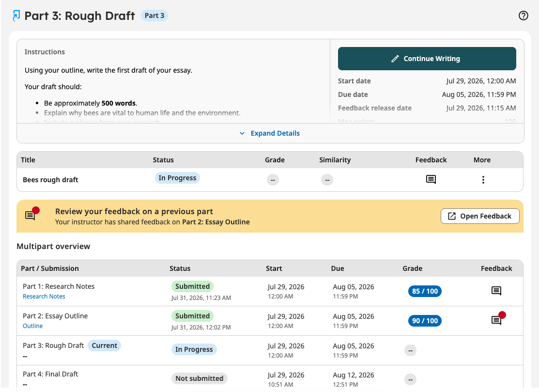Viewport: 539px width, 392px height.
Task: Click the Expand Details chevron
Action: (242, 133)
